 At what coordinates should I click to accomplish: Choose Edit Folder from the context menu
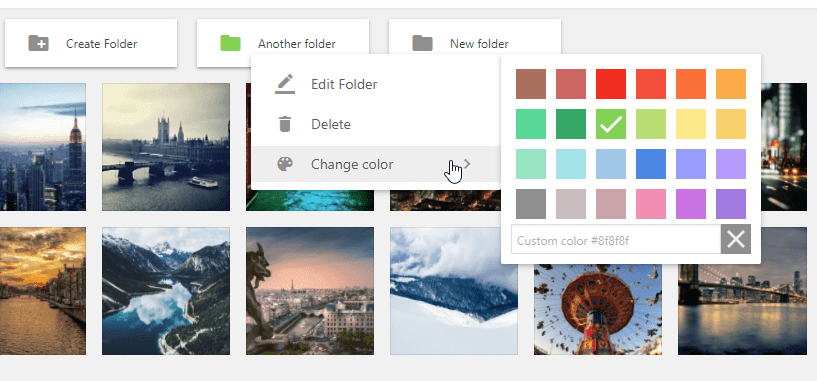tap(376, 84)
